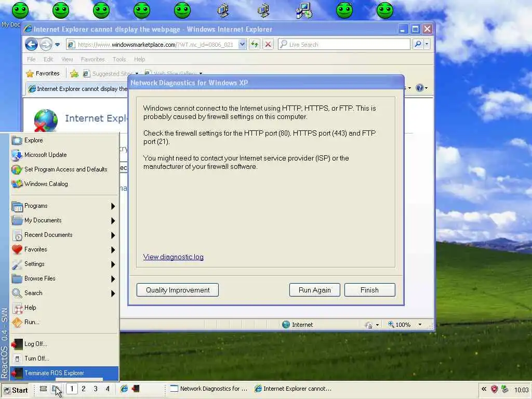Expand the address bar URL dropdown
Viewport: 532px width, 399px height.
pos(242,45)
